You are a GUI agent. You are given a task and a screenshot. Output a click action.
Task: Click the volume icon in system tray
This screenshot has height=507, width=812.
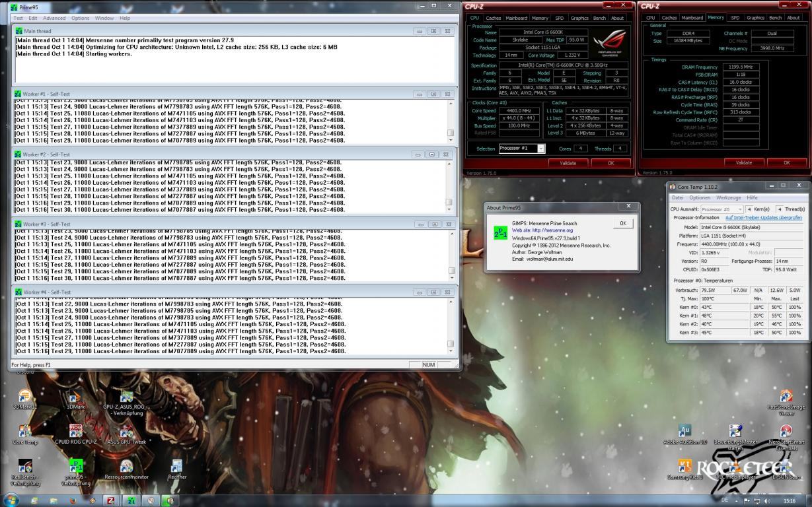click(766, 501)
